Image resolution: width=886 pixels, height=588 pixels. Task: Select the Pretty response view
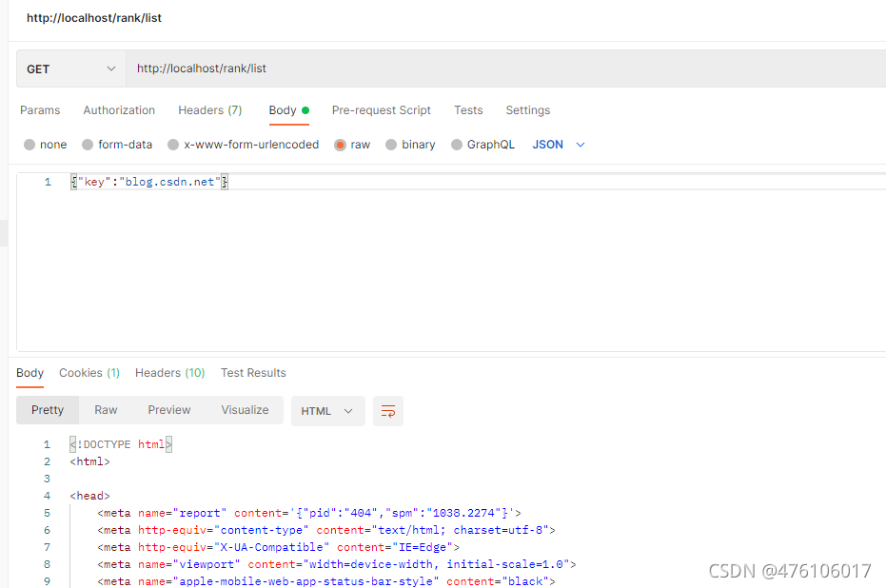tap(48, 410)
